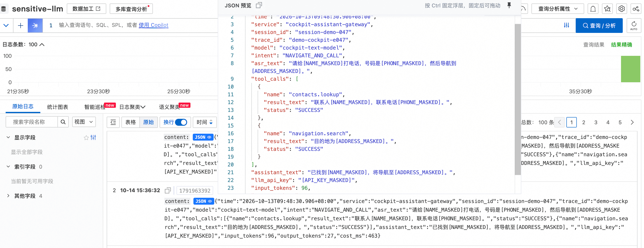The width and height of the screenshot is (644, 248).
Task: Favorite the 显示字段 star icon
Action: (x=86, y=138)
